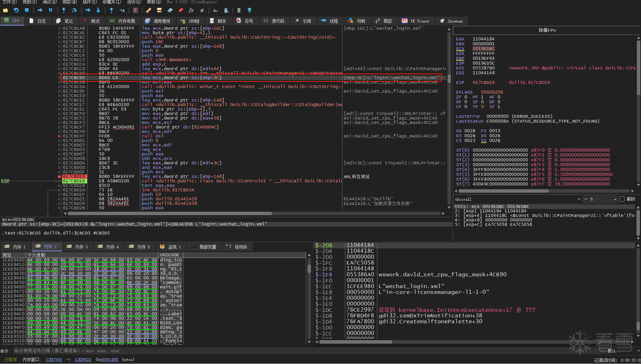
Task: Switch to the 断点 tab
Action: coord(92,21)
